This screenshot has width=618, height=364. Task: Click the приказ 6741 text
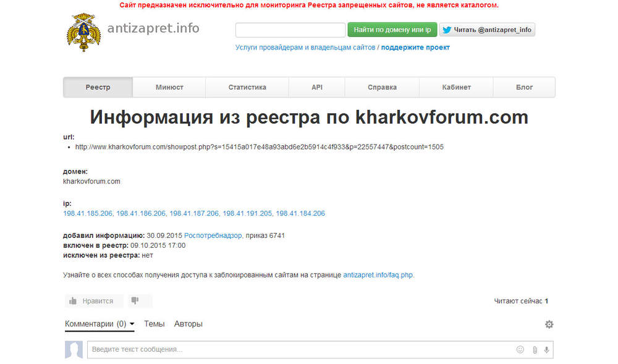point(265,235)
